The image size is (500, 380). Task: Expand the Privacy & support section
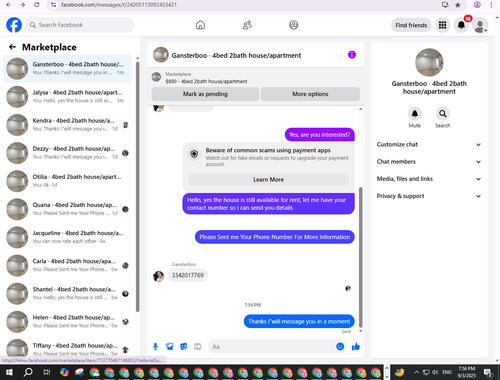429,196
